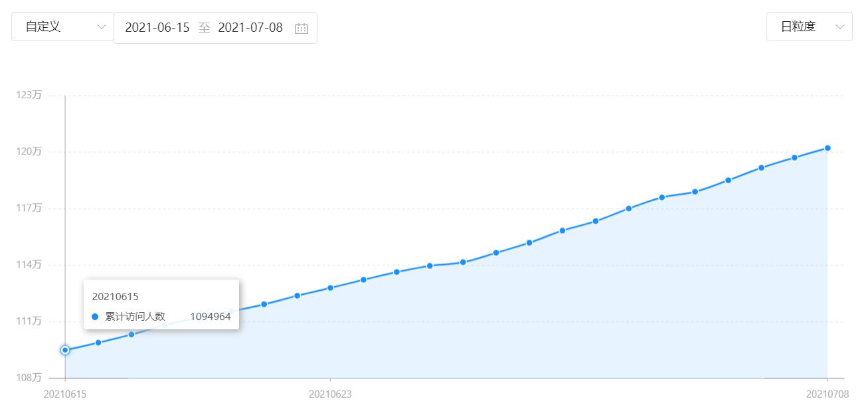This screenshot has height=417, width=868.
Task: Open the calendar icon in date picker
Action: point(302,28)
